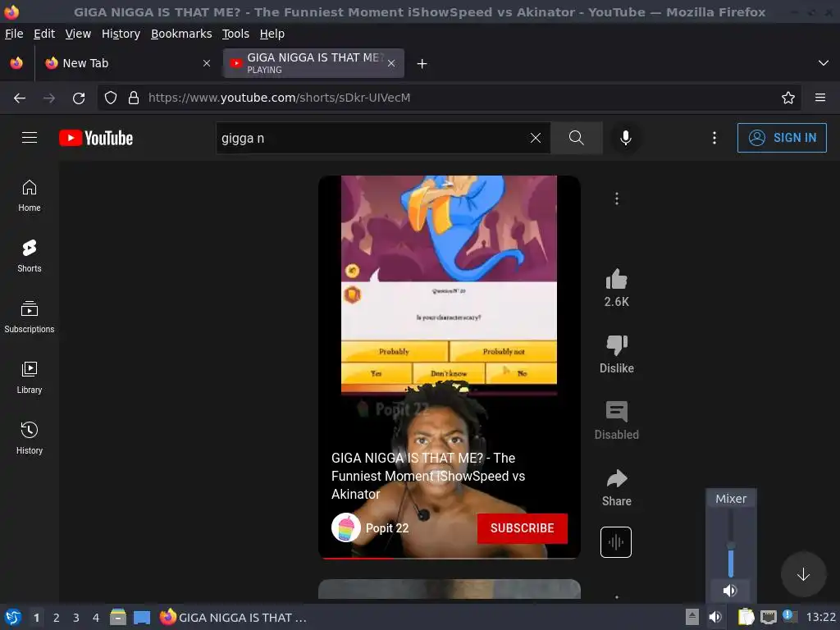Open Subscriptions in YouTube sidebar
The width and height of the screenshot is (840, 630).
tap(30, 317)
